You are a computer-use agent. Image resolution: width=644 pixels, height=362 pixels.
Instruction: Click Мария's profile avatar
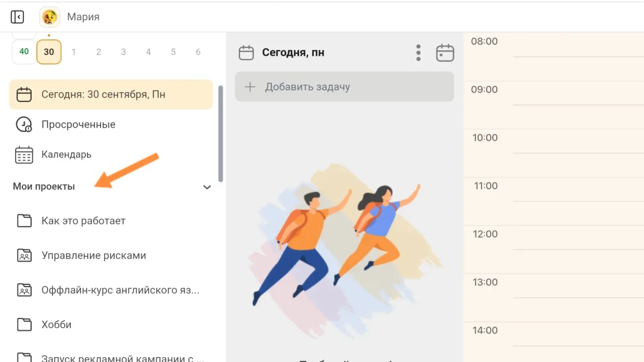49,17
